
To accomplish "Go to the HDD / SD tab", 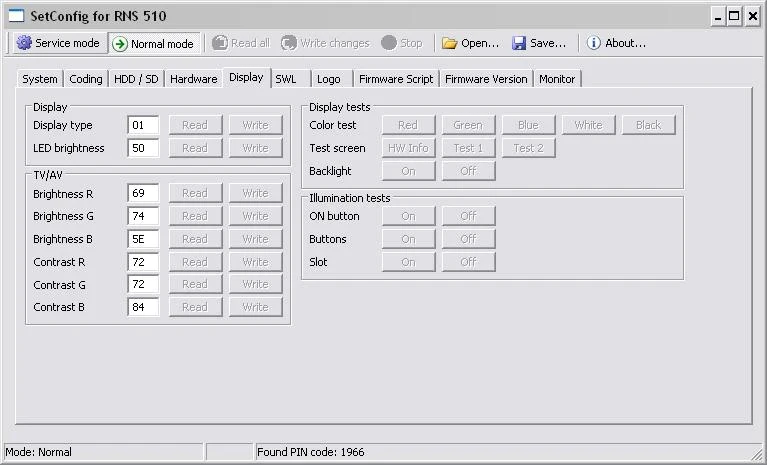I will coord(136,79).
